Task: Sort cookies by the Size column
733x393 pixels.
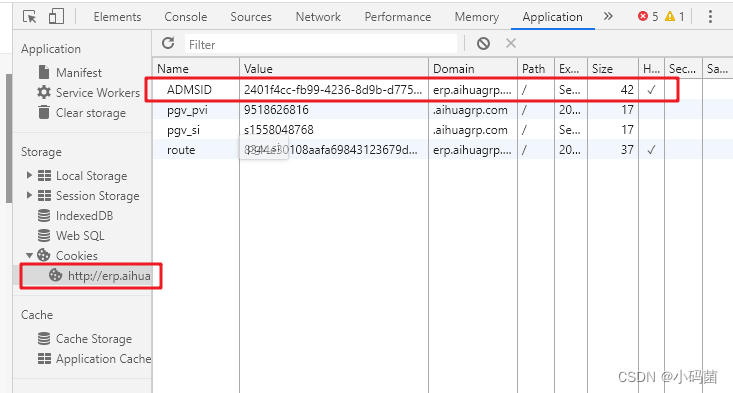Action: [612, 69]
